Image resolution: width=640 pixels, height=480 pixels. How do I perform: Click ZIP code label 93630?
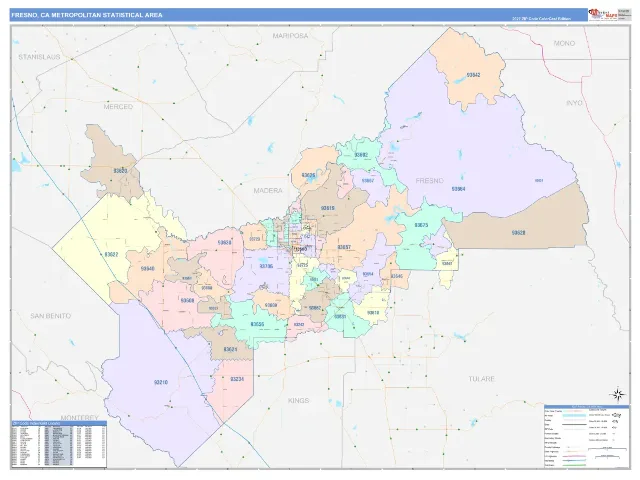pyautogui.click(x=224, y=243)
